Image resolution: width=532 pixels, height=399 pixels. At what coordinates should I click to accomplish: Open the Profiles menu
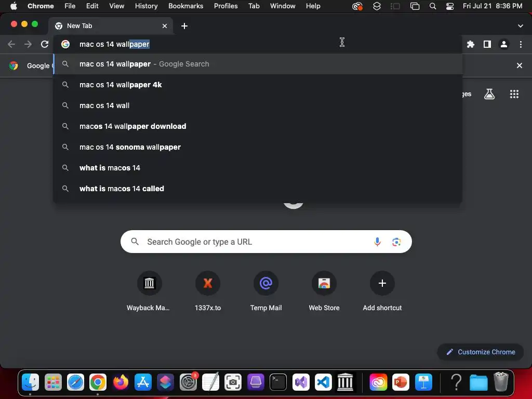(x=225, y=6)
